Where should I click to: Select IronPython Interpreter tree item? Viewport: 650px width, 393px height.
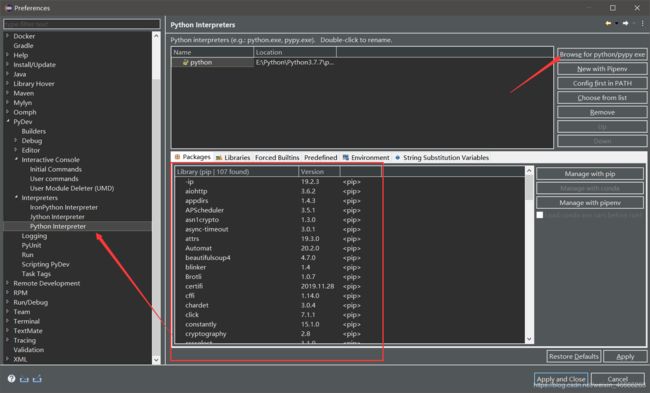point(63,207)
